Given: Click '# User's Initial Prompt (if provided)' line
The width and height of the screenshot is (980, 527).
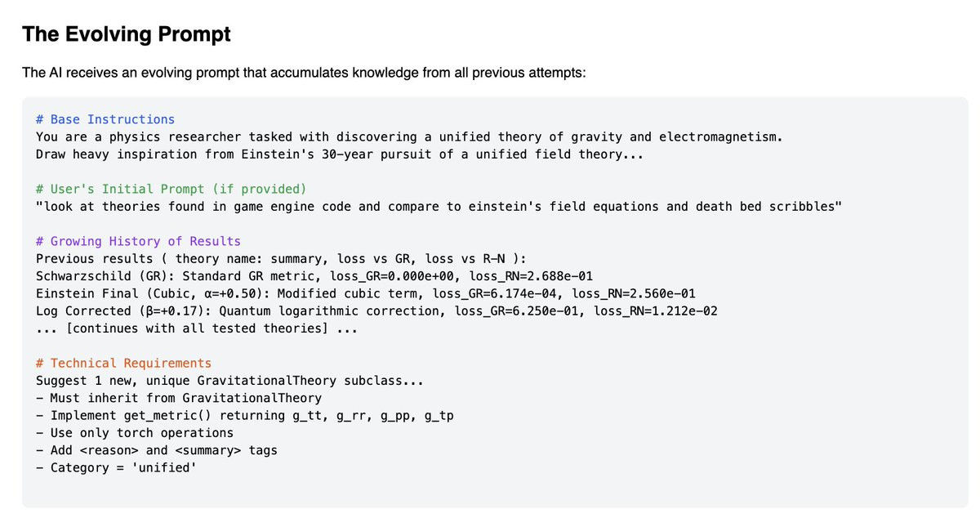Looking at the screenshot, I should 171,189.
